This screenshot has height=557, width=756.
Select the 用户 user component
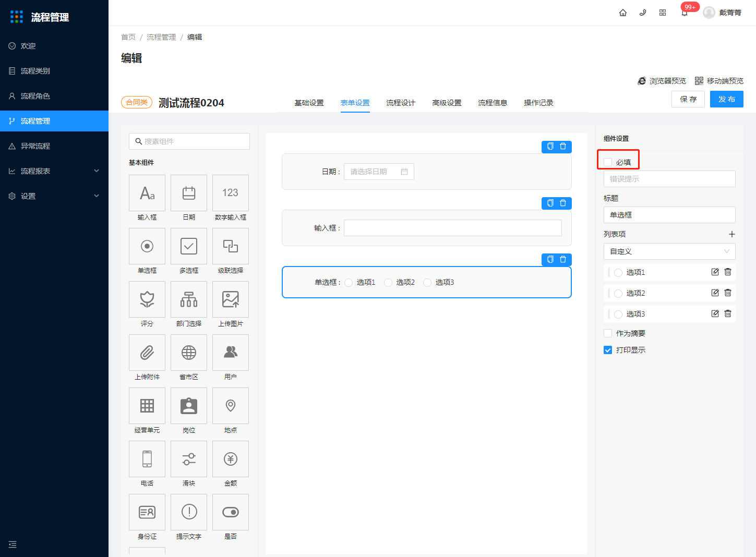(x=231, y=353)
